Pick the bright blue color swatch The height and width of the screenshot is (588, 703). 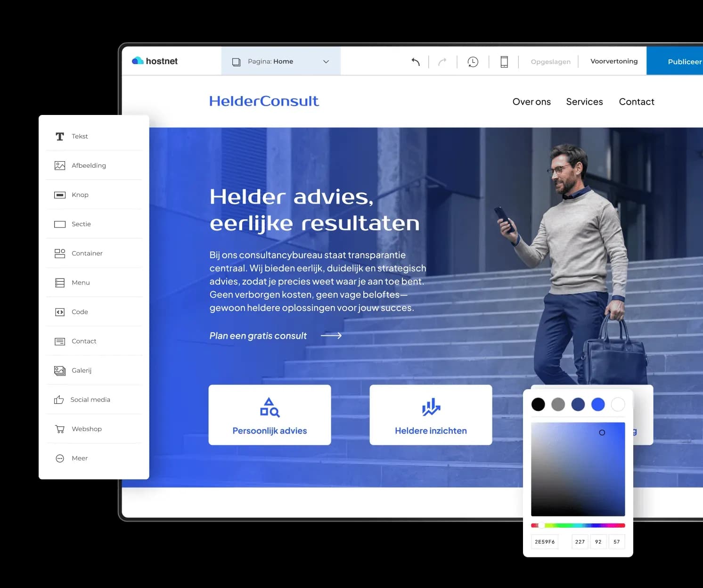598,404
